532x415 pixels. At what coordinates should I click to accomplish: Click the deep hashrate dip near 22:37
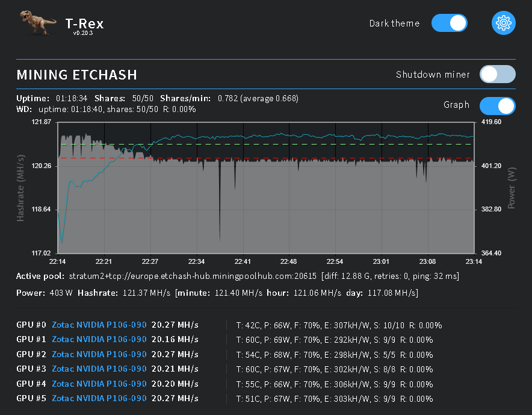coord(220,204)
